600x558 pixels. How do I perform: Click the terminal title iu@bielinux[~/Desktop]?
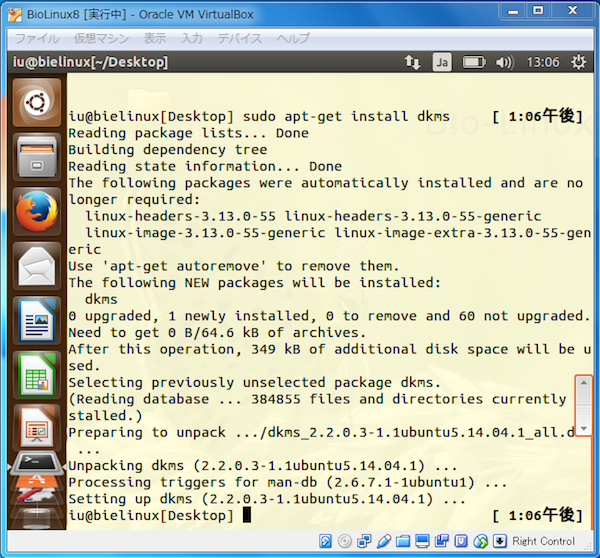click(x=90, y=62)
